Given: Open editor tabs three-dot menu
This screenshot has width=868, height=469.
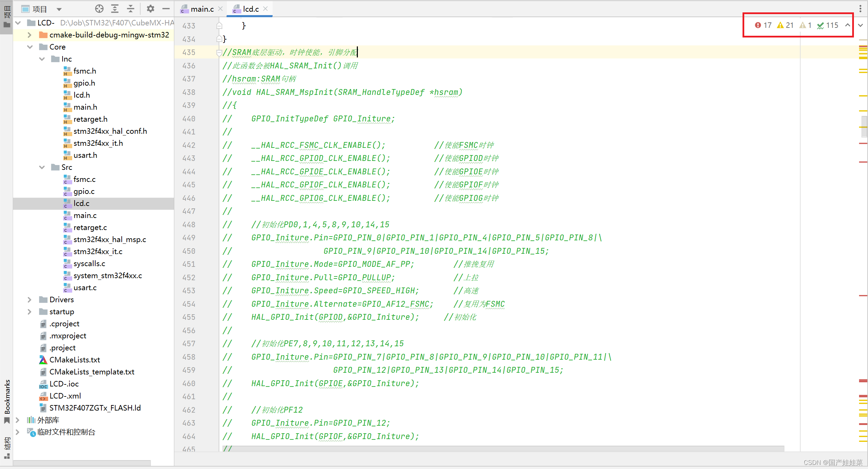Looking at the screenshot, I should [860, 9].
